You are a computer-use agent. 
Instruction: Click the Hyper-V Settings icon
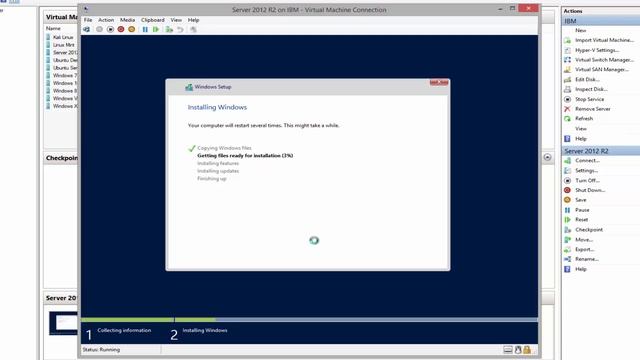pyautogui.click(x=567, y=50)
